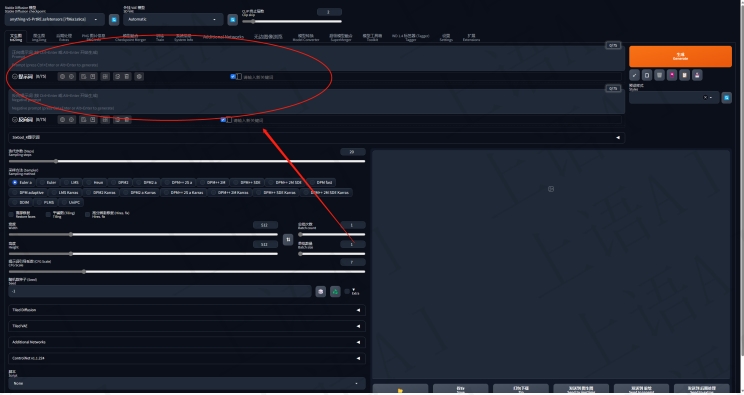Click the first round icon in the negative prompt toolbar
744x395 pixels.
(x=62, y=120)
